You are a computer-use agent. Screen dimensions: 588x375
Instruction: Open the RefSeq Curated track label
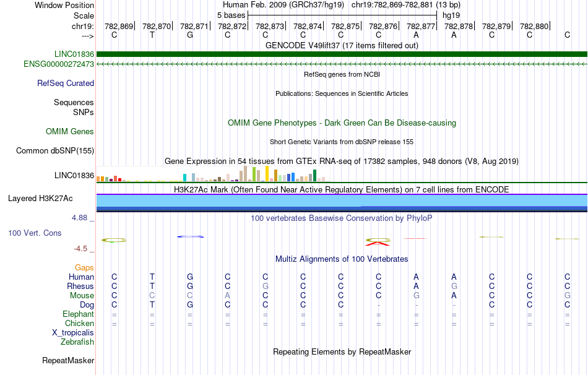click(65, 84)
